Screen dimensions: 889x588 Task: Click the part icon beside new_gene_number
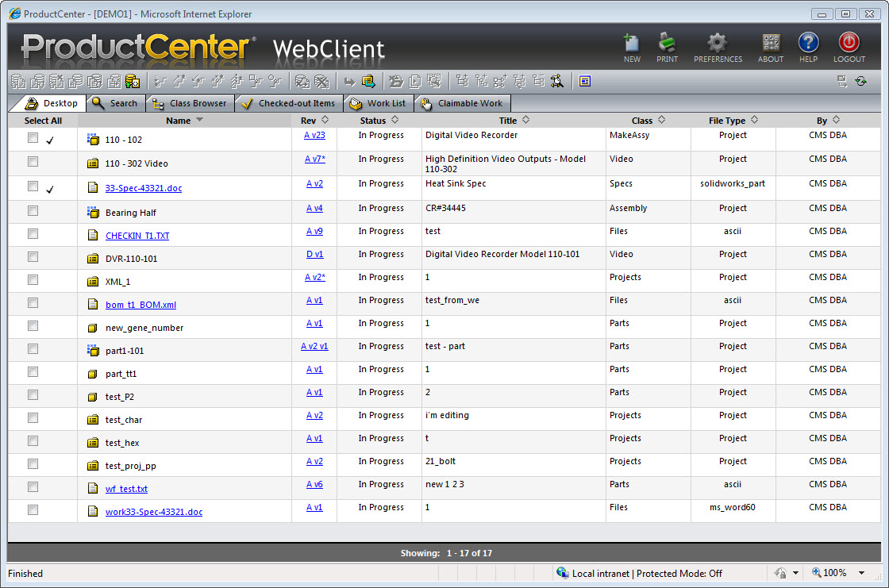tap(93, 328)
